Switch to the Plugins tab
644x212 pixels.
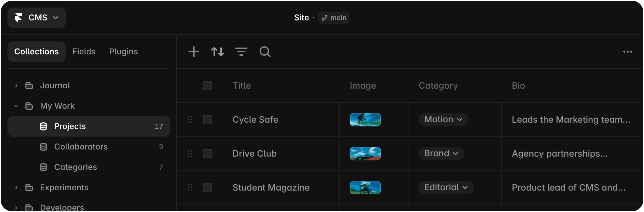(123, 52)
